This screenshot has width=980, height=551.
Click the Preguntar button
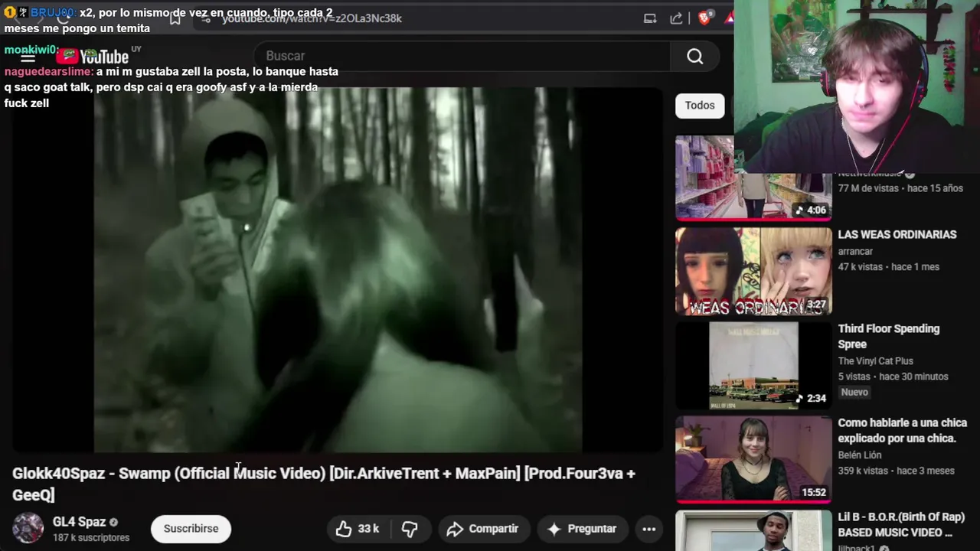(582, 529)
